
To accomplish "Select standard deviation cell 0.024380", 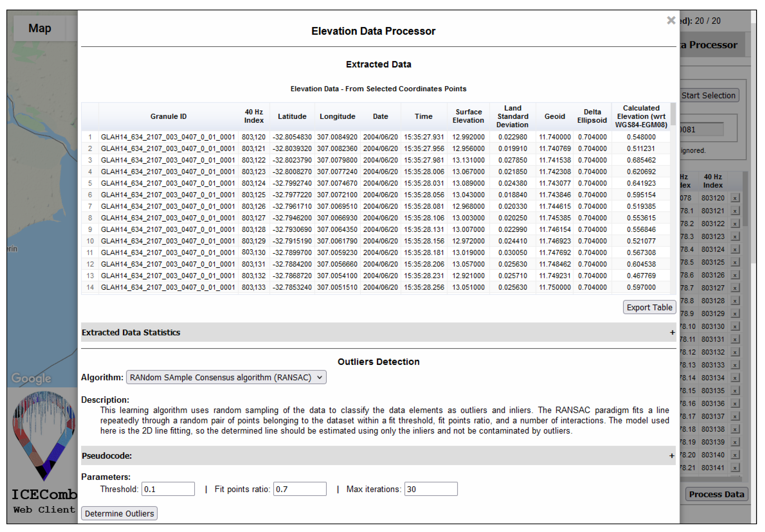I will [x=513, y=183].
